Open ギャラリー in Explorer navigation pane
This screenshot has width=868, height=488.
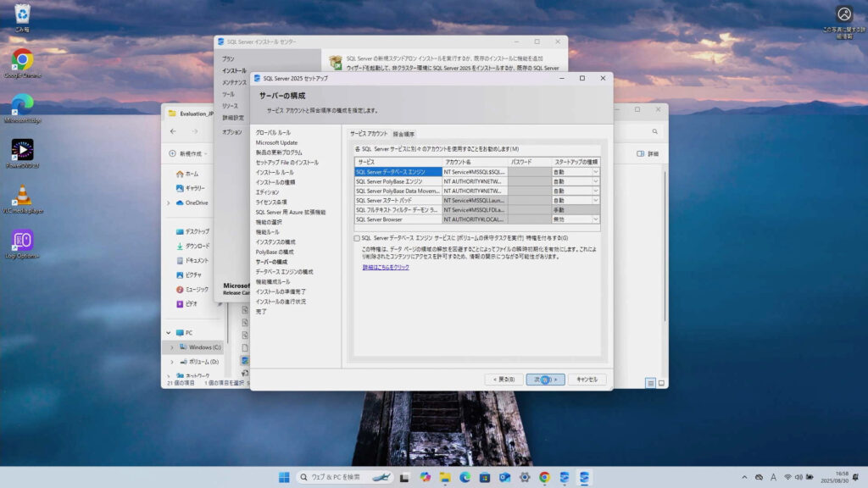191,188
